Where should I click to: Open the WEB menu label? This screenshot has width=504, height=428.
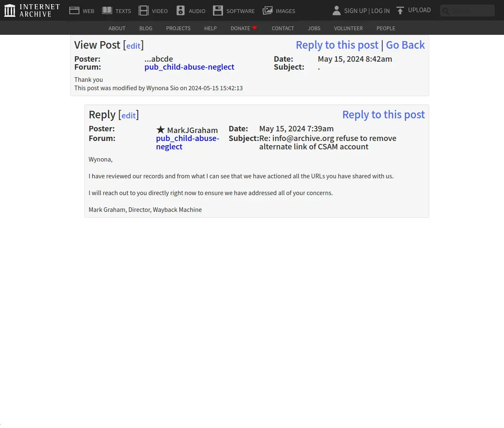pos(89,11)
